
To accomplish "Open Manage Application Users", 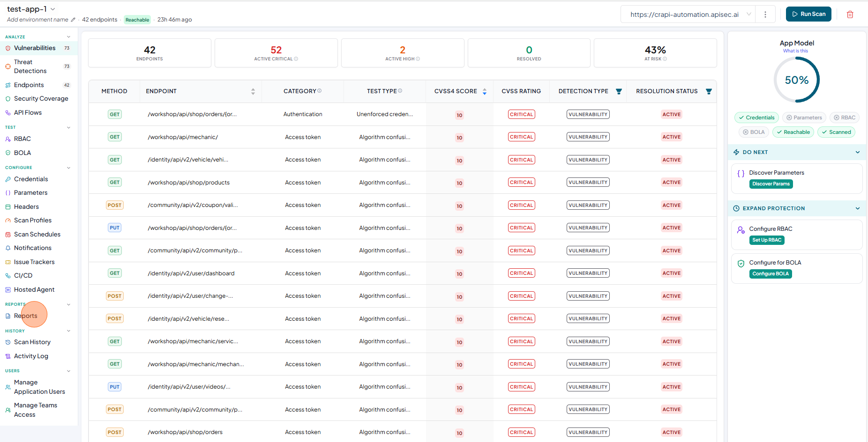I will coord(38,387).
